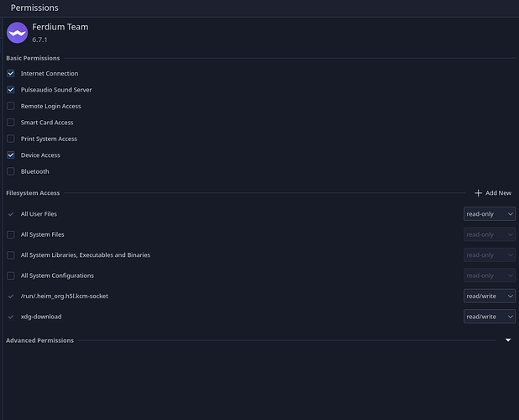Image resolution: width=519 pixels, height=420 pixels.
Task: Click the Bluetooth label text
Action: click(34, 171)
